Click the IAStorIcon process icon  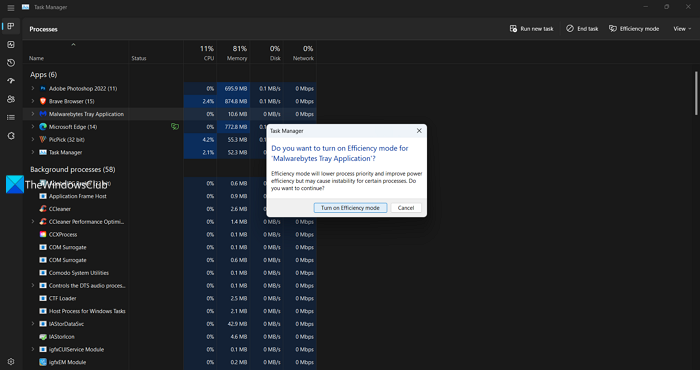click(x=43, y=337)
